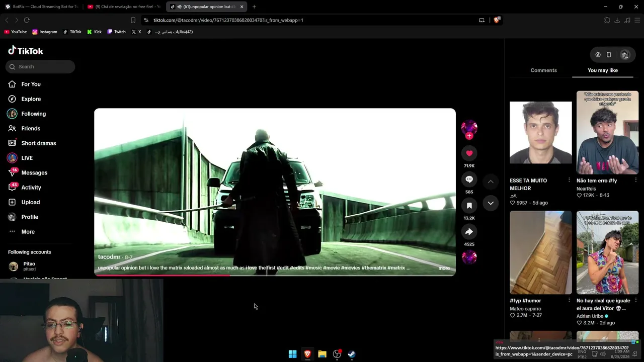Switch to the You may like tab
This screenshot has height=362, width=644.
tap(603, 70)
